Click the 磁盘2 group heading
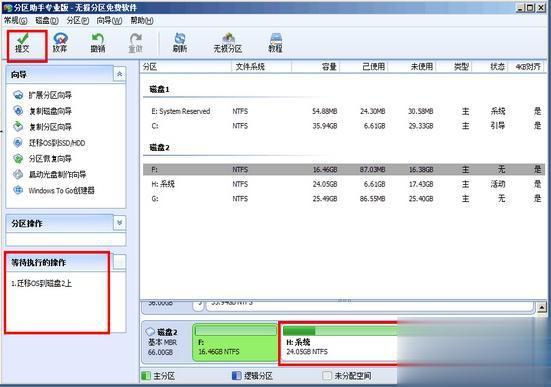This screenshot has width=551, height=387. (x=160, y=148)
